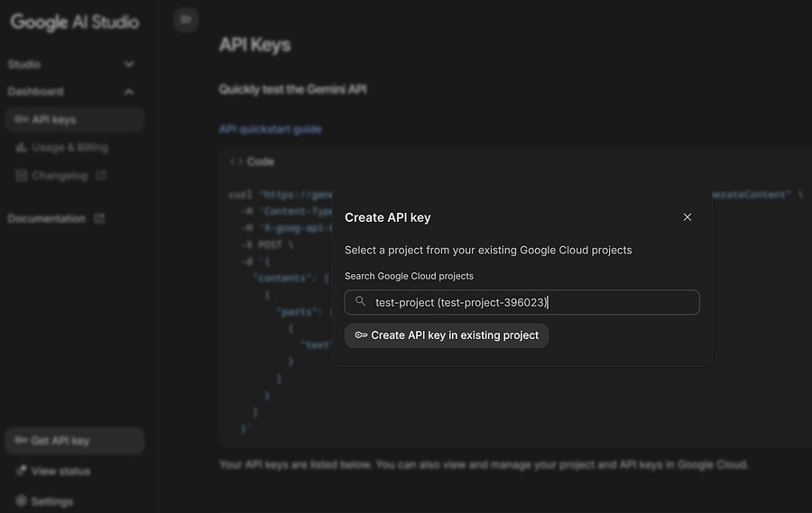Click the Quickly test the Gemini API text

292,89
